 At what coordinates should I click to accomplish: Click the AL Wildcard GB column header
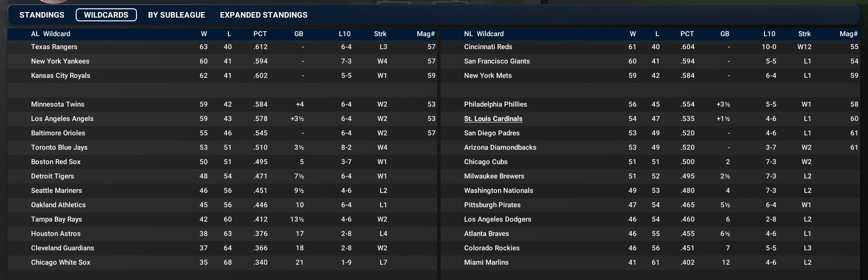[x=298, y=34]
